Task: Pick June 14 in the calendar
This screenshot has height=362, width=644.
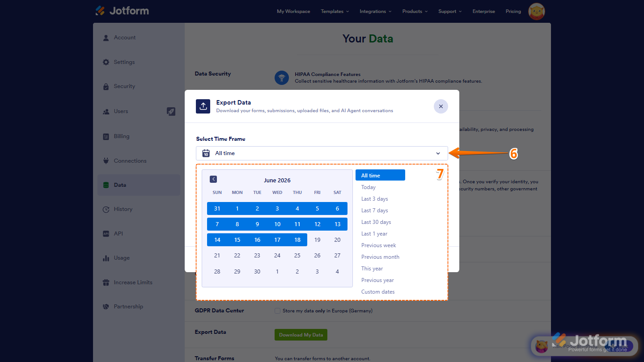Action: pos(217,240)
